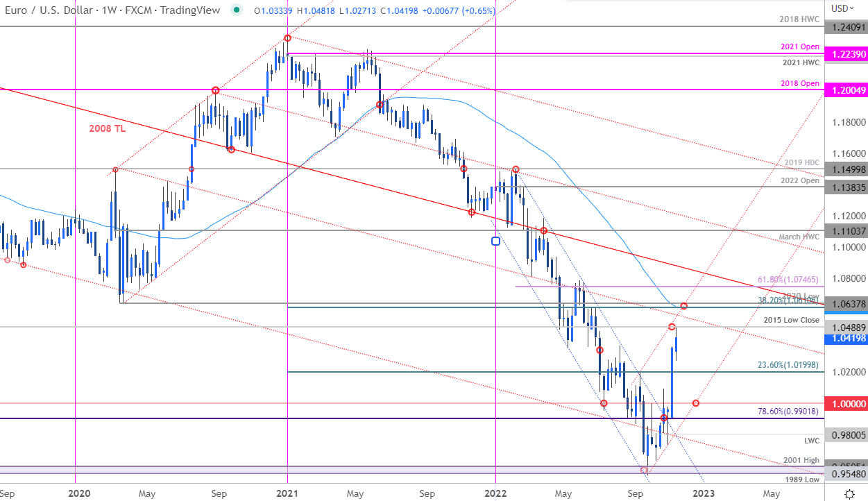Click red circle marker at channel top peak
868x501 pixels.
point(287,38)
